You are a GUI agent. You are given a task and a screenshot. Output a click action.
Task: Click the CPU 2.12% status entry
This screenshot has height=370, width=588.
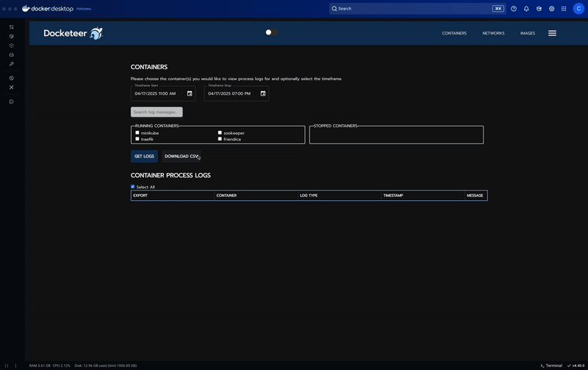[x=62, y=366]
